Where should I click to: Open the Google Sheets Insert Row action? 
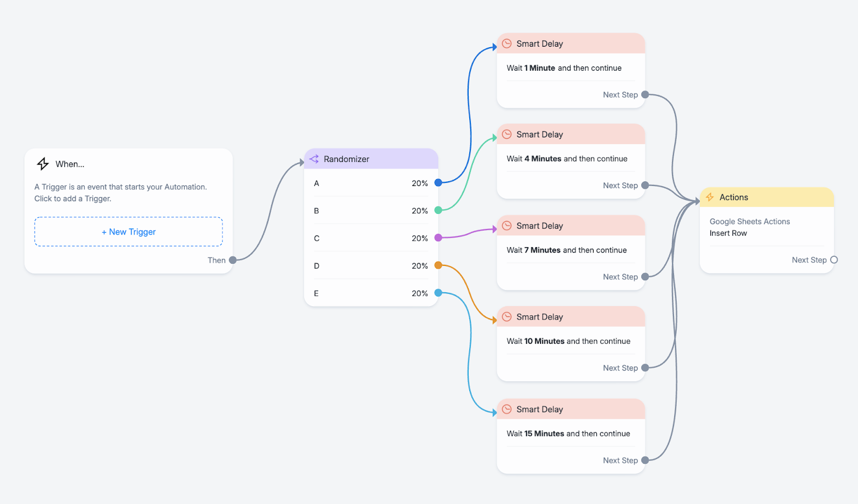click(x=749, y=227)
